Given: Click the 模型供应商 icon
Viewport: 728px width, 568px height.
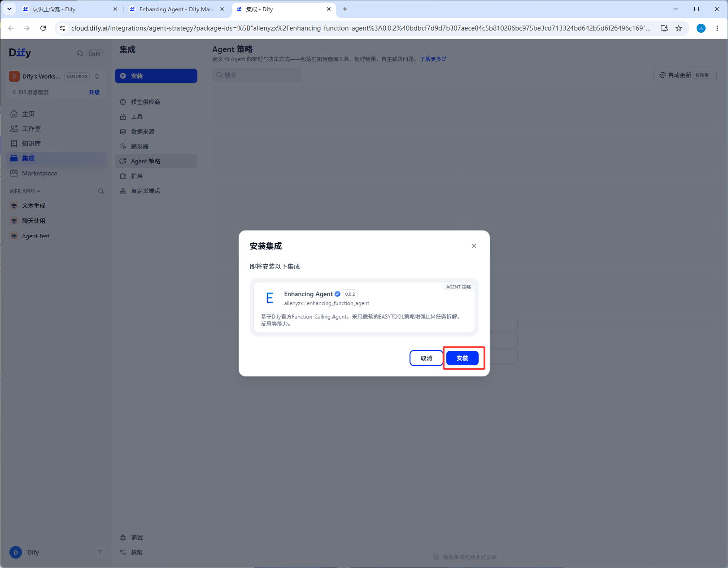Looking at the screenshot, I should pos(123,102).
